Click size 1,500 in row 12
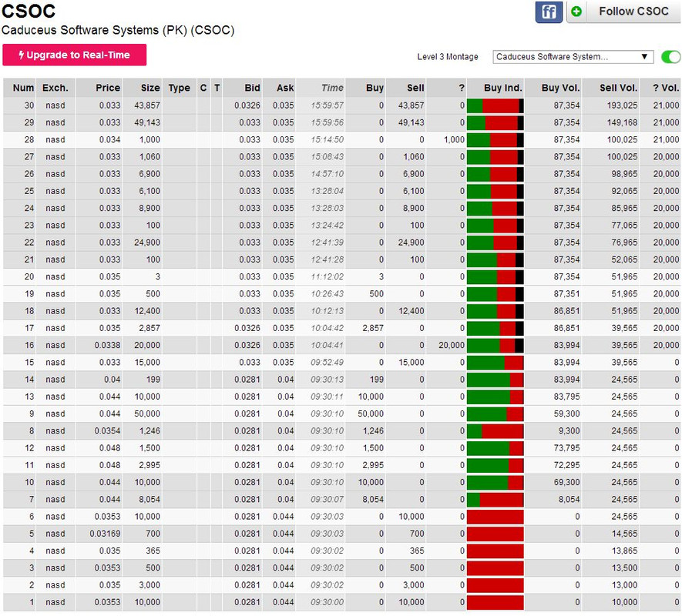The height and width of the screenshot is (616, 682). [x=150, y=448]
